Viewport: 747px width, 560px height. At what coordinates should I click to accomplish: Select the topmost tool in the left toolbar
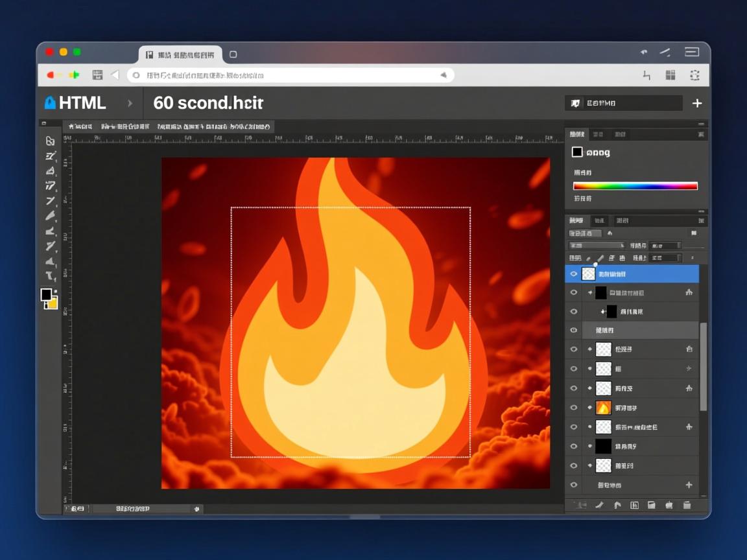(x=50, y=141)
